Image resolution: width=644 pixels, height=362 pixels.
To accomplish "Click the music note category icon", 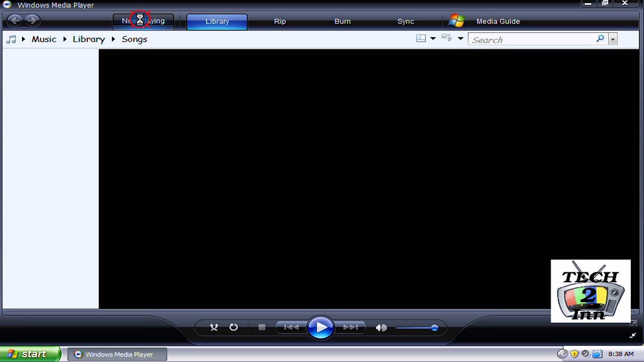I will click(11, 39).
